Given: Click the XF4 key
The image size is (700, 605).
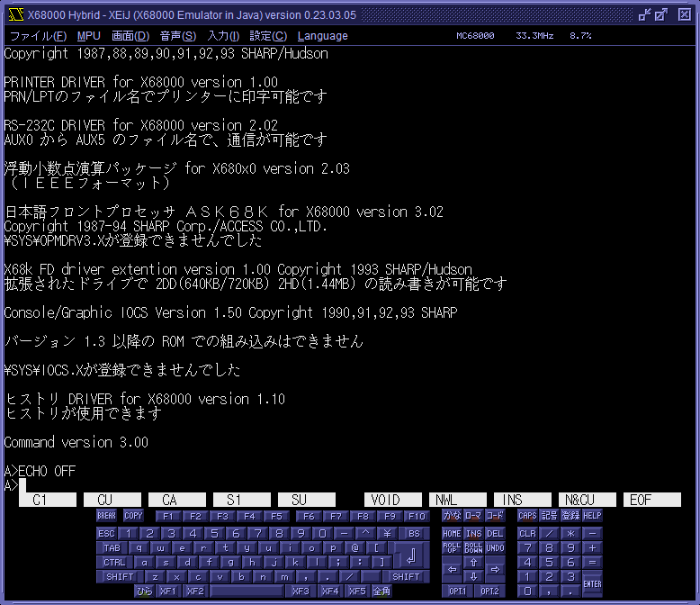Looking at the screenshot, I should point(330,591).
